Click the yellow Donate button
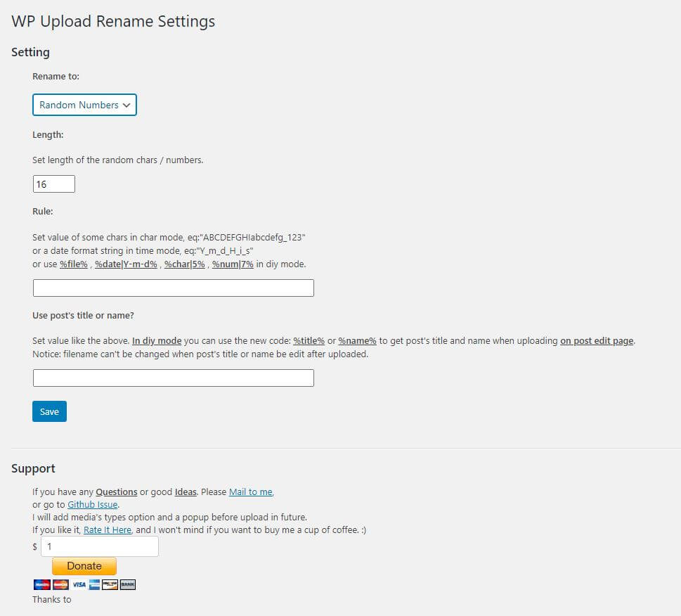The image size is (681, 616). [x=84, y=566]
